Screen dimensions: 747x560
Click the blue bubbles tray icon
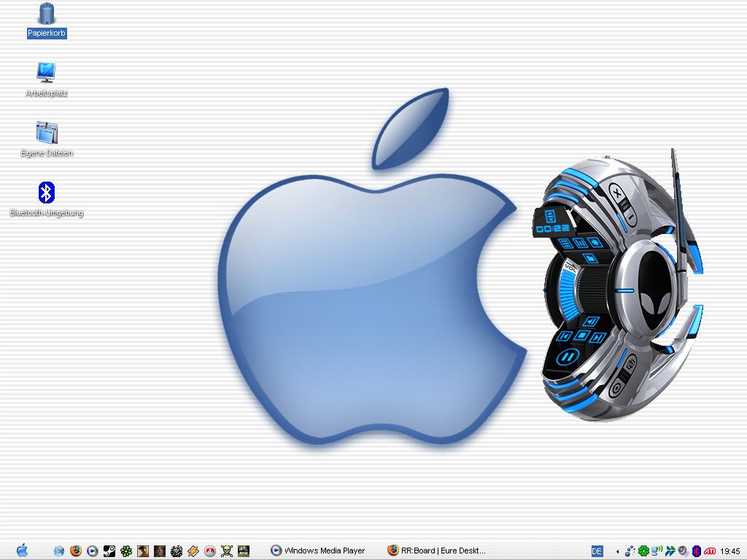tap(630, 551)
